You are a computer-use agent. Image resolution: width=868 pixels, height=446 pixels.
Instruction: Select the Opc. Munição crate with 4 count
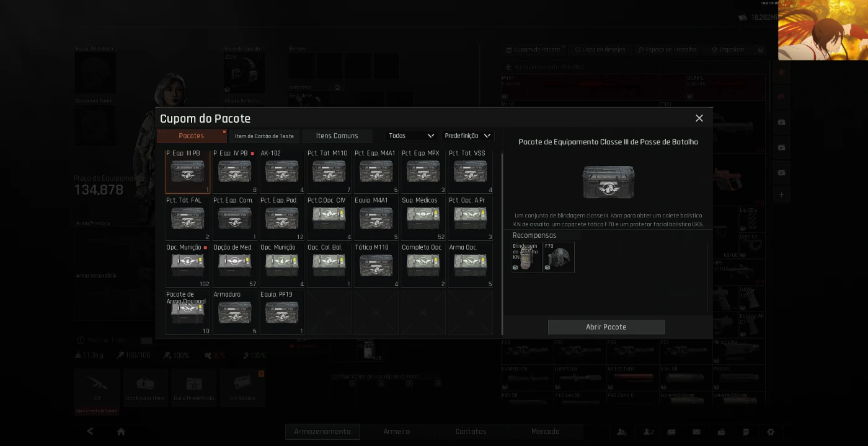[x=282, y=266]
